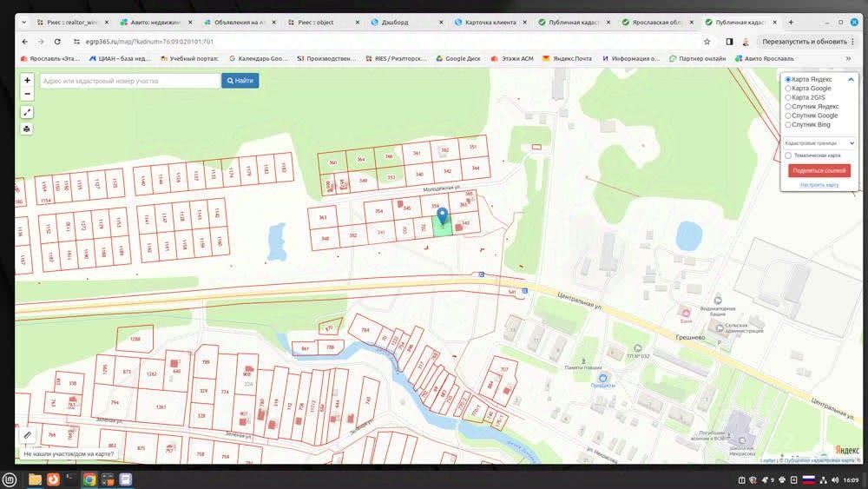
Task: Click the print map icon
Action: pyautogui.click(x=27, y=129)
